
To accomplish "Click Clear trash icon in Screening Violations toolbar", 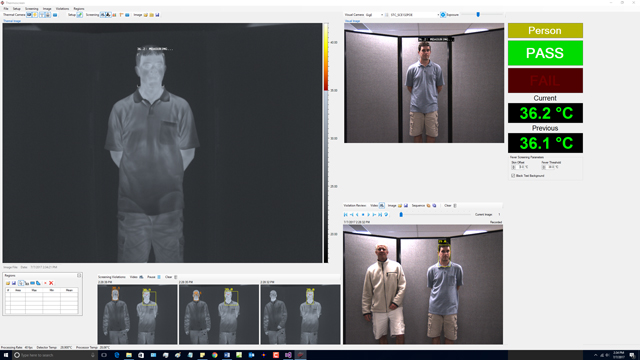I will tap(176, 277).
